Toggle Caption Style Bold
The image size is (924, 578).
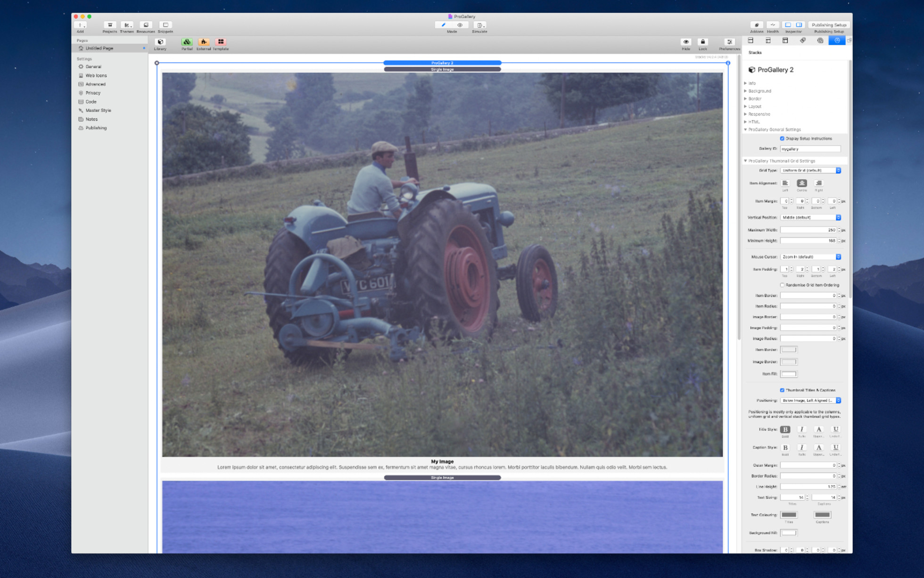[x=785, y=447]
